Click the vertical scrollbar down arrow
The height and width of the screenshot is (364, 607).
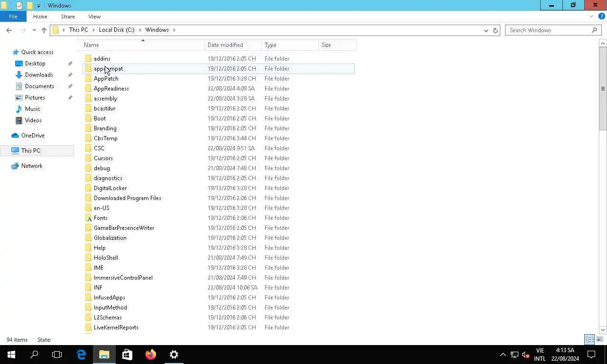[603, 330]
